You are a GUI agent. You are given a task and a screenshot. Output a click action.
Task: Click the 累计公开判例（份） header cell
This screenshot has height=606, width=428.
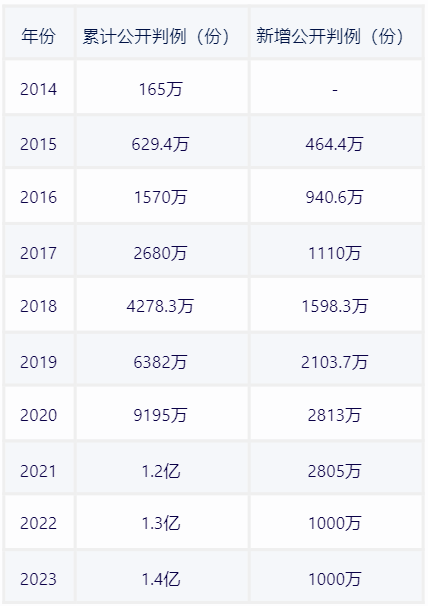pos(162,33)
